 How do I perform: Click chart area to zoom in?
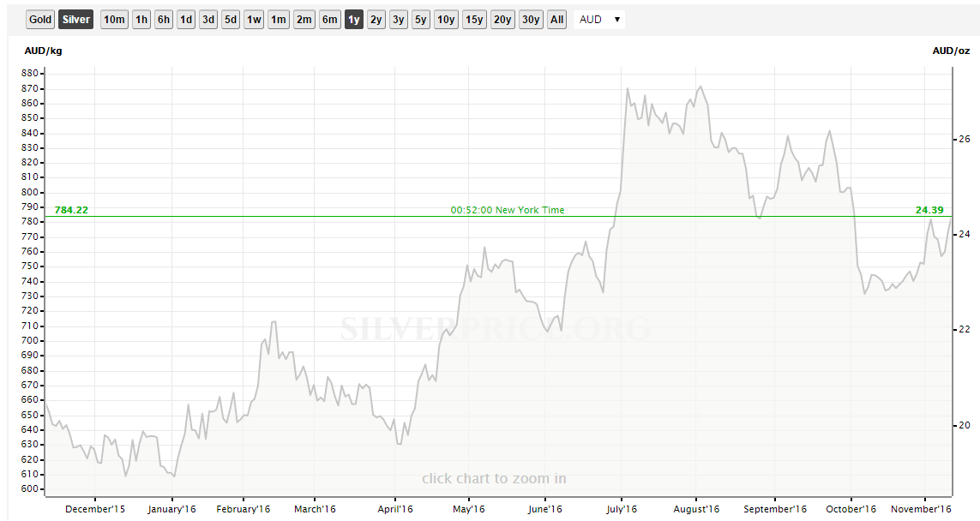tap(494, 478)
